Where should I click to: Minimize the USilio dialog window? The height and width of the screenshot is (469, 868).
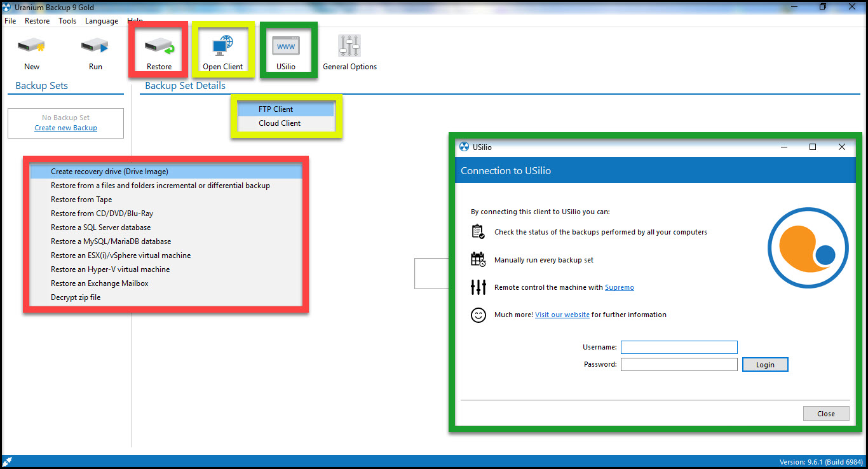(x=783, y=147)
